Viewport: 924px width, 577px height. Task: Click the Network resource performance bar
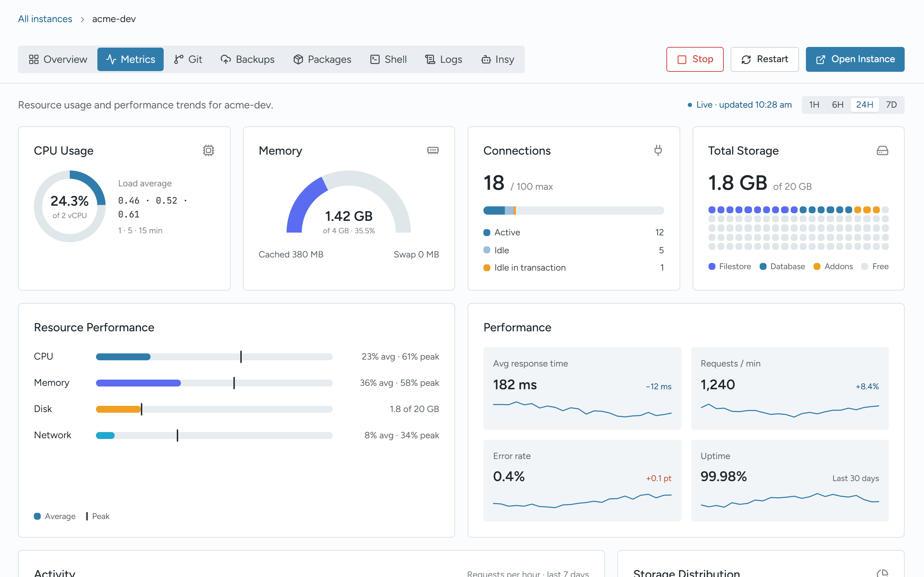point(214,436)
